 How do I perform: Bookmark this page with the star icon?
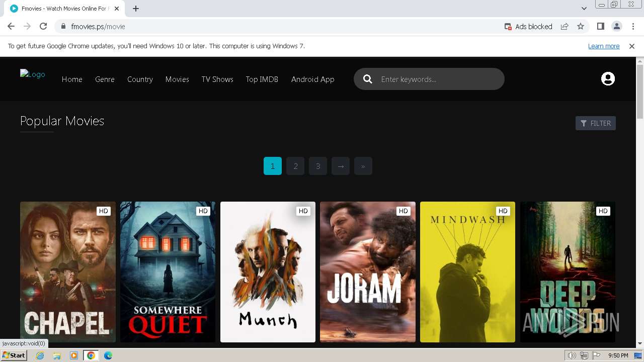581,26
